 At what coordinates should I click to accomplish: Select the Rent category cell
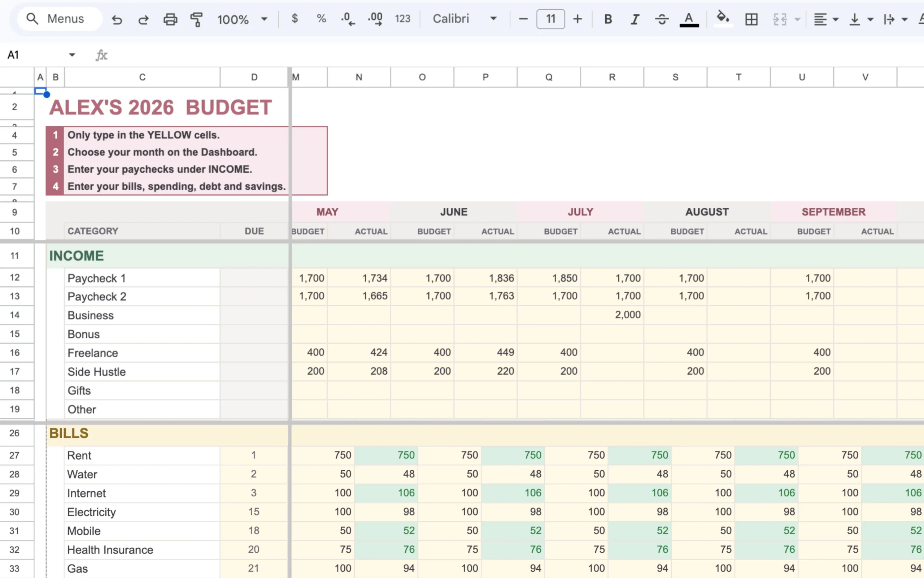click(x=142, y=455)
